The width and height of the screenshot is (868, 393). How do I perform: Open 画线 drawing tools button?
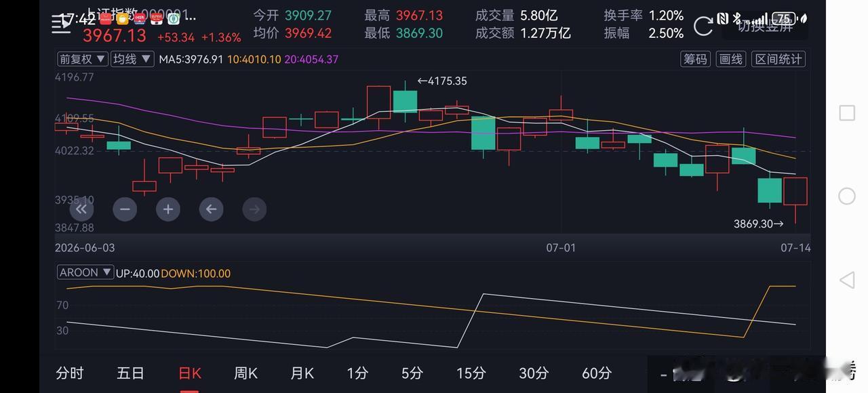tap(731, 59)
